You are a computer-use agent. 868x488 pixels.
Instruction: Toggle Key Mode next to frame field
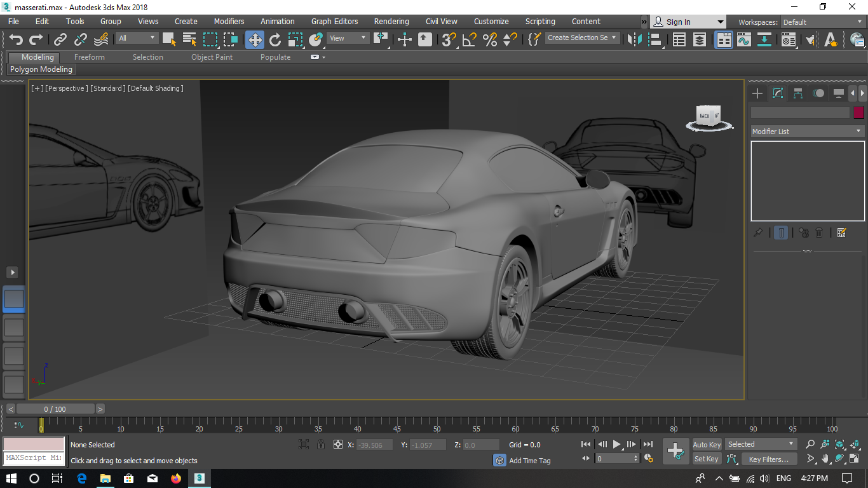click(x=585, y=458)
